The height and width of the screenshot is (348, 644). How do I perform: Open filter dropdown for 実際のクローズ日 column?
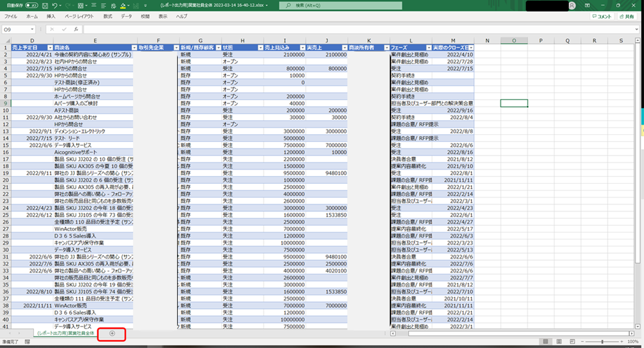471,48
